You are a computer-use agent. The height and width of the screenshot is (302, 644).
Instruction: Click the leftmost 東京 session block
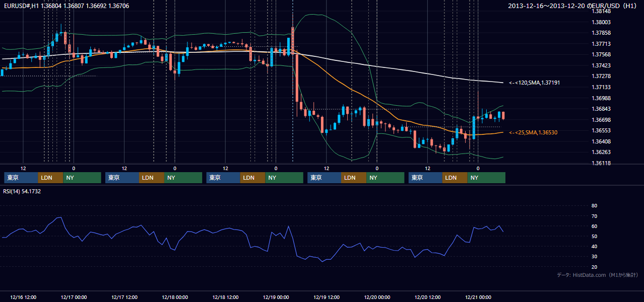pyautogui.click(x=21, y=178)
